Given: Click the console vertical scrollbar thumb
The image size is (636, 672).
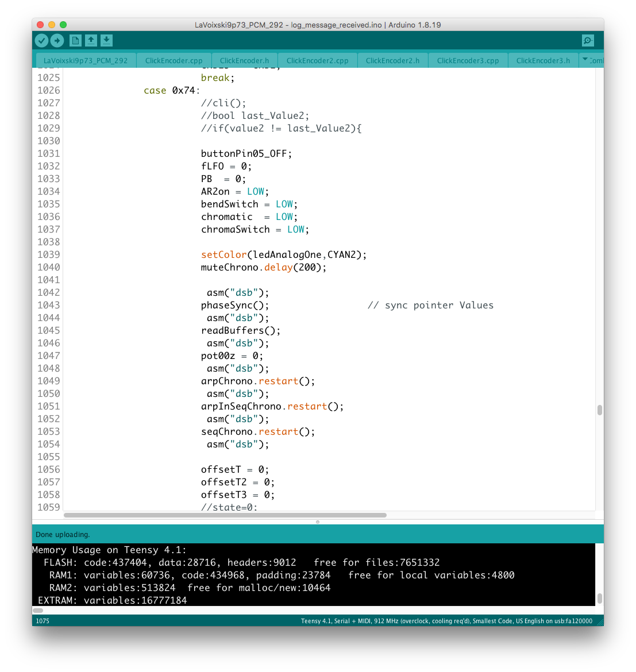Looking at the screenshot, I should click(599, 598).
